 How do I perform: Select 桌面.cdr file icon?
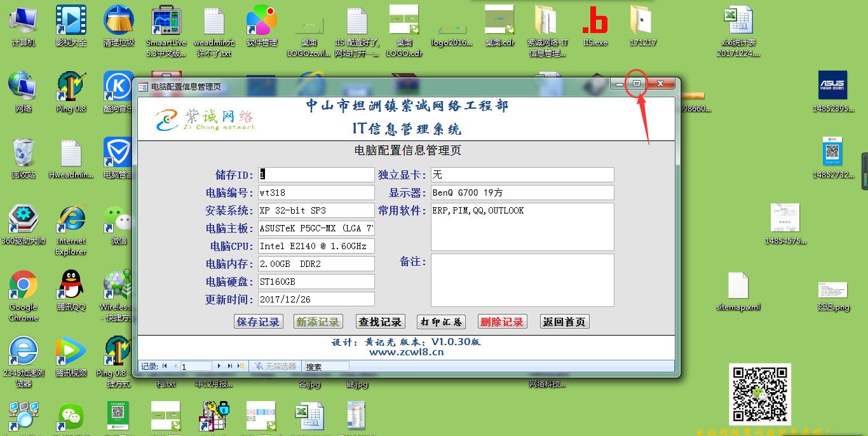point(500,26)
